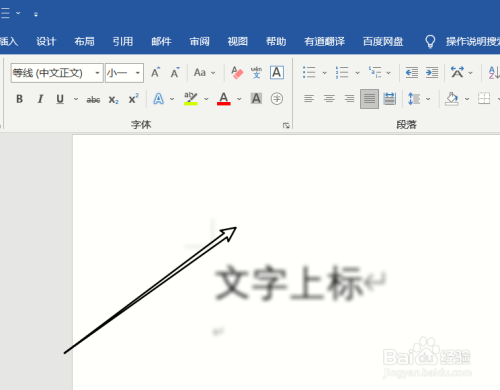Expand the change case Aa dropdown
Screen dimensions: 500x390
click(213, 73)
